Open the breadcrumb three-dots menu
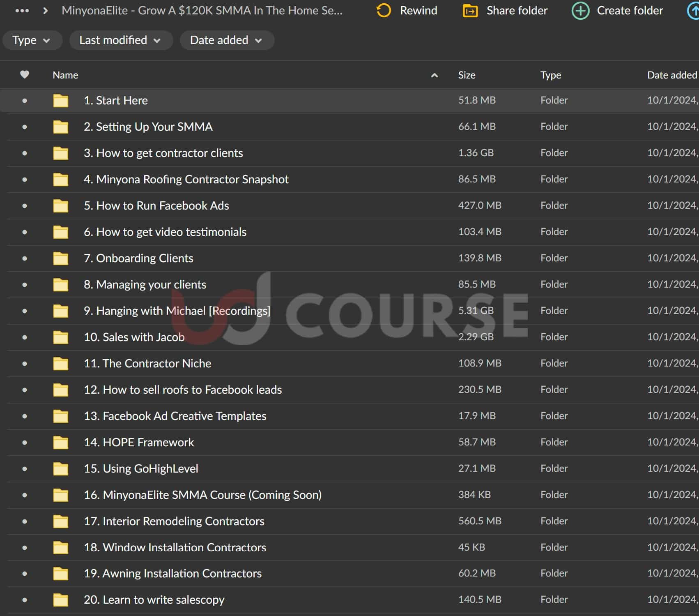Viewport: 699px width, 616px height. [x=22, y=11]
